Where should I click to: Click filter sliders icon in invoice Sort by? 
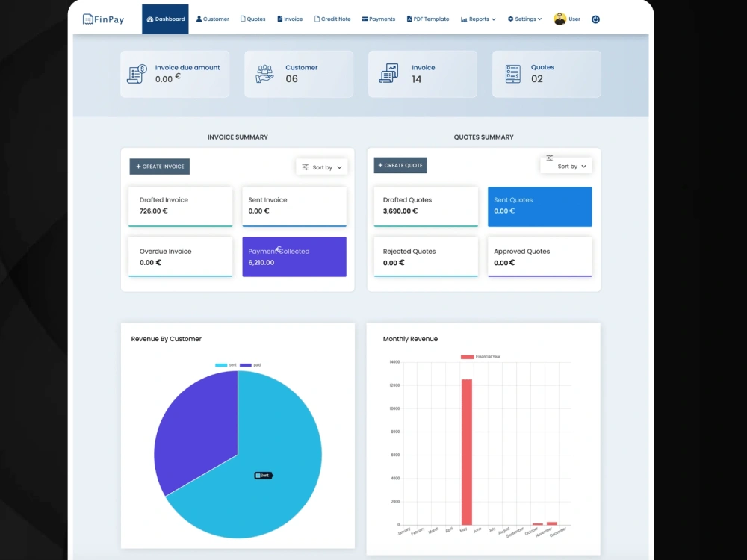coord(306,167)
